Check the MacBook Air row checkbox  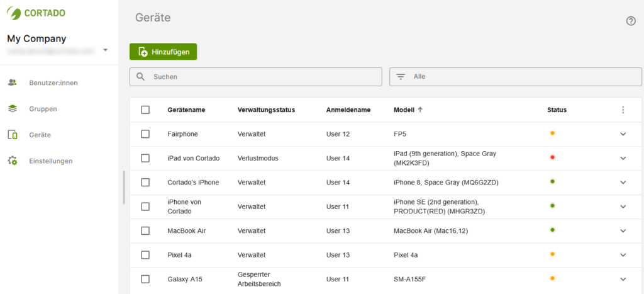(145, 231)
